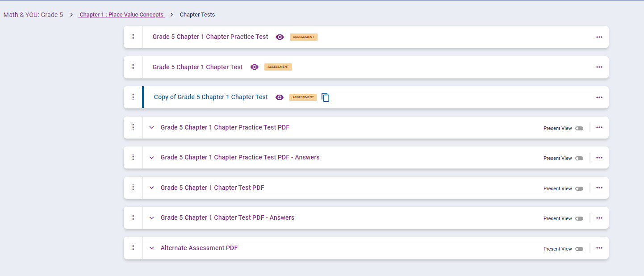The image size is (644, 276).
Task: Toggle eye visibility for Grade 5 Chapter 1 Chapter Test
Action: 255,67
